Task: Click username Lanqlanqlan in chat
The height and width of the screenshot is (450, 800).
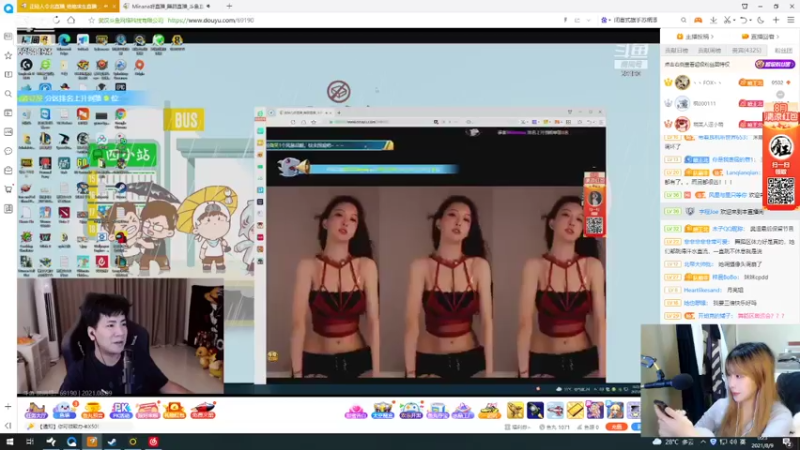Action: click(744, 172)
